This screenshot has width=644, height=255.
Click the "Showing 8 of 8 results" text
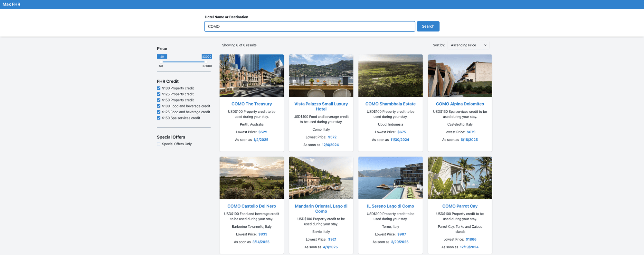[239, 45]
